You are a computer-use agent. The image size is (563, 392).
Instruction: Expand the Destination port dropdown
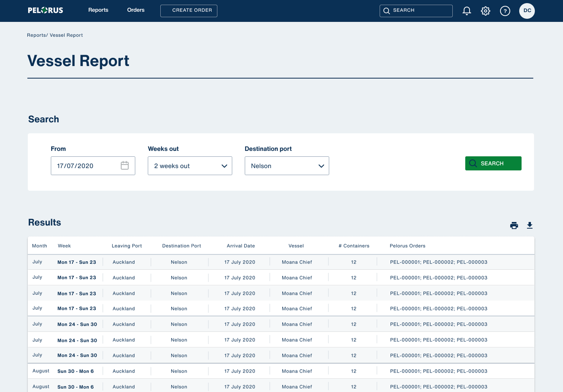(x=287, y=166)
